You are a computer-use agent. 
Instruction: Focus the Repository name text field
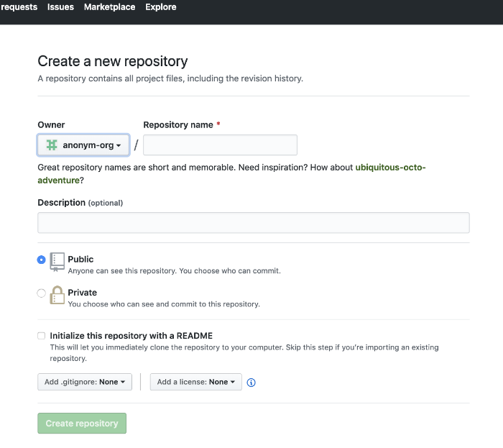click(x=220, y=145)
